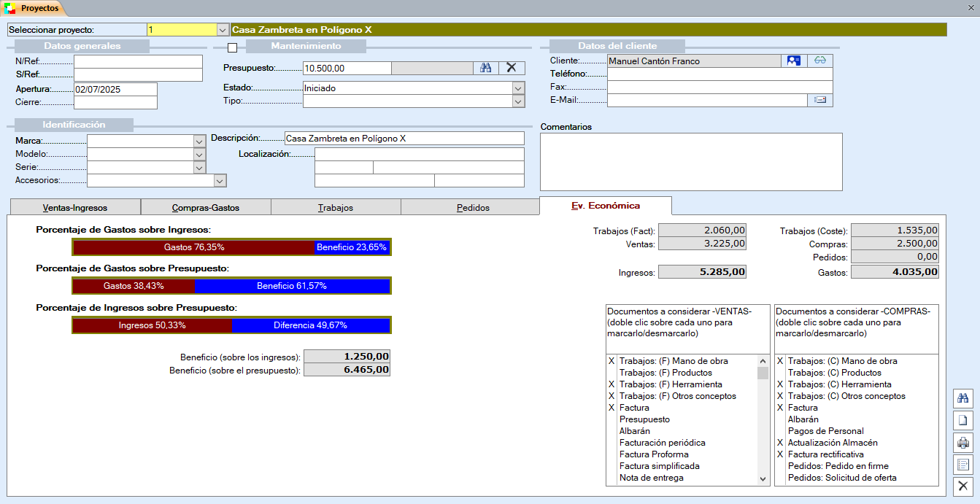Expand the Seleccionar proyecto dropdown
This screenshot has width=980, height=504.
click(223, 30)
